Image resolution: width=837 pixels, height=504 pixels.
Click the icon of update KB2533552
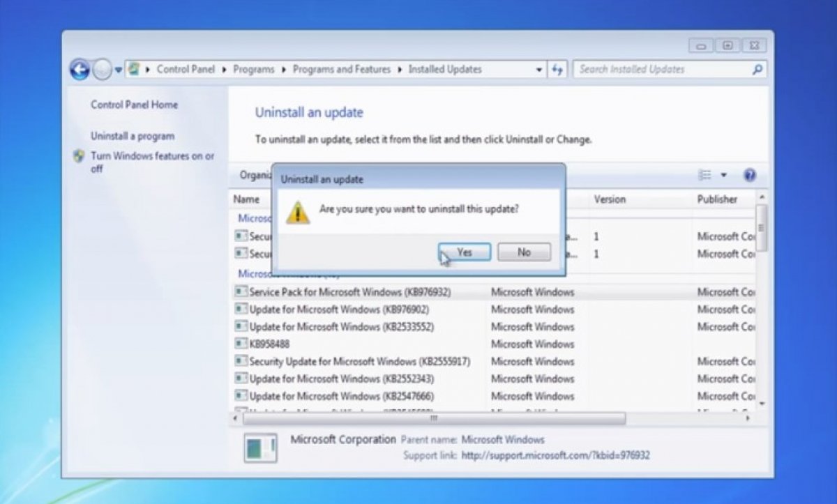[x=241, y=327]
